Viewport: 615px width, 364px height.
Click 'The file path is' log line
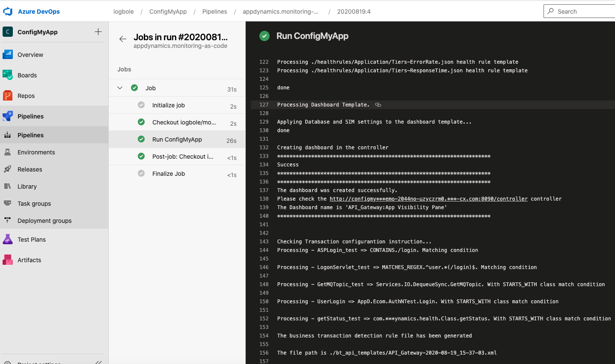coord(387,353)
